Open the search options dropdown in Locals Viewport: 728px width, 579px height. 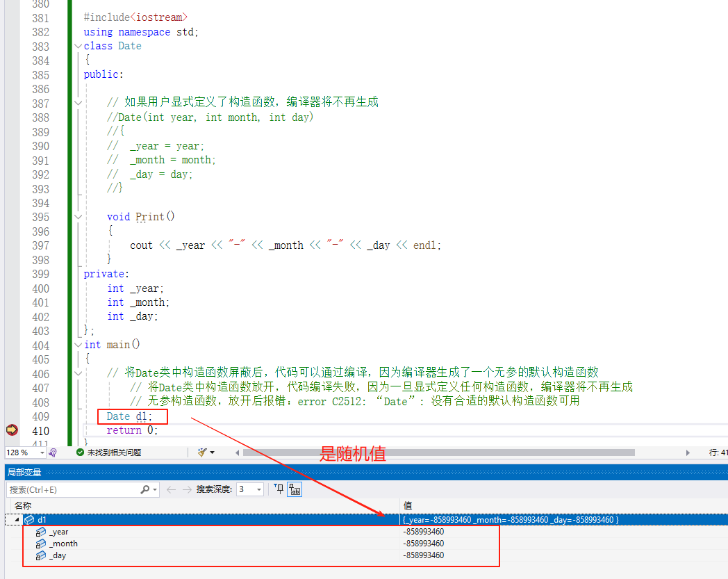(155, 489)
